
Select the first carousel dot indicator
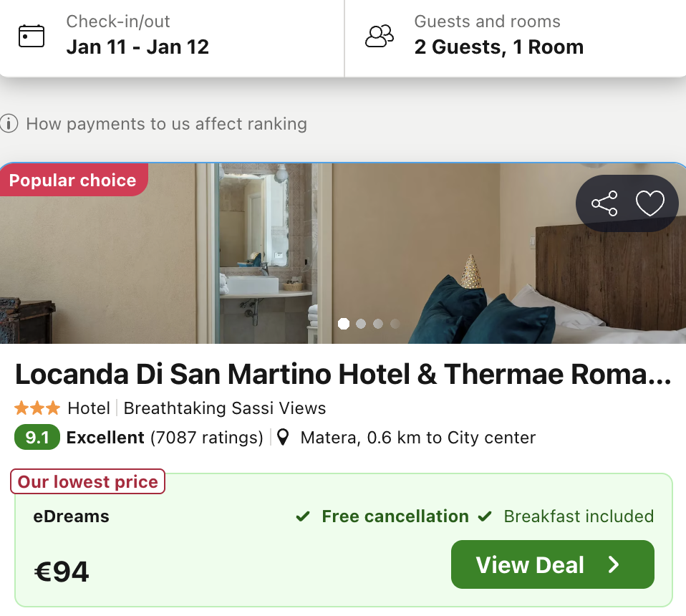click(x=344, y=324)
